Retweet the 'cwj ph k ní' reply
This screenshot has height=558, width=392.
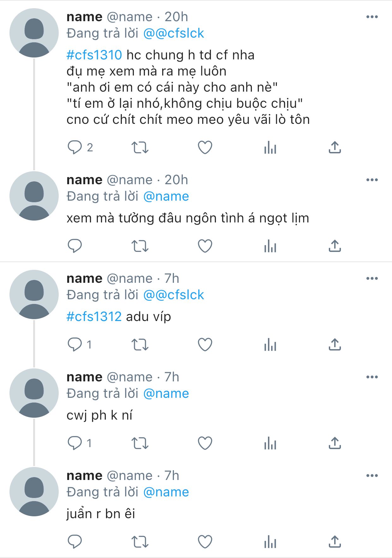[140, 443]
